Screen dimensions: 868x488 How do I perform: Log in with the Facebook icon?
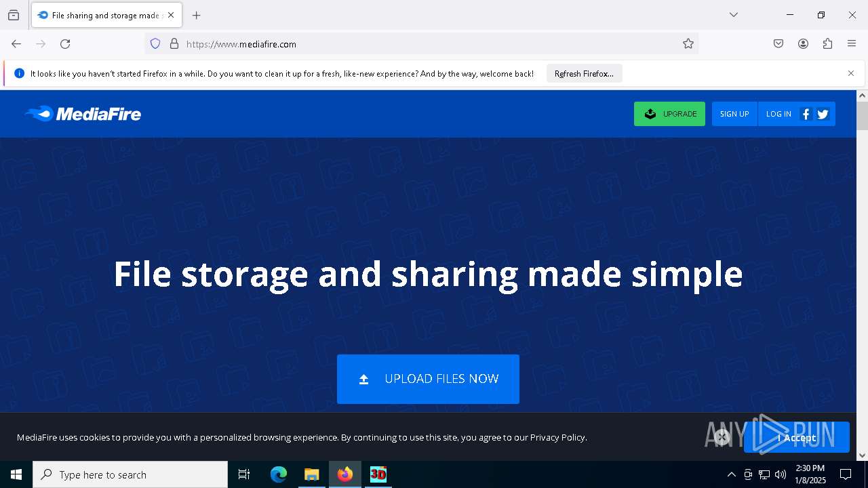[x=806, y=114]
